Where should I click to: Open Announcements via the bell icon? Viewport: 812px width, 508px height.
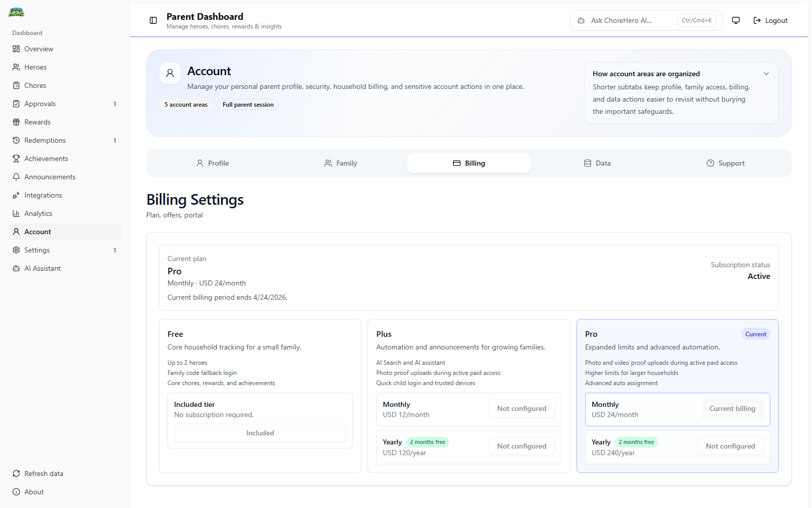[x=49, y=176]
